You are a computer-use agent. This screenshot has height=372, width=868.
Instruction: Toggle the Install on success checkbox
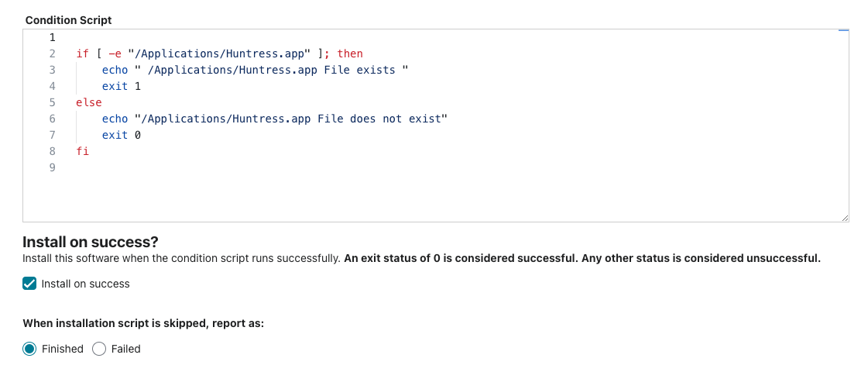pyautogui.click(x=29, y=284)
